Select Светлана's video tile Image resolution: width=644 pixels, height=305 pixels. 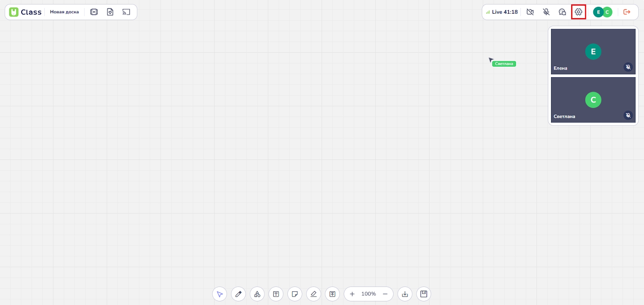pyautogui.click(x=593, y=100)
